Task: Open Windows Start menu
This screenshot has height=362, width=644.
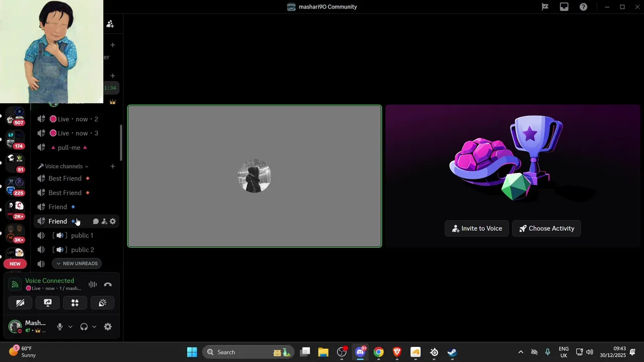Action: pos(192,352)
